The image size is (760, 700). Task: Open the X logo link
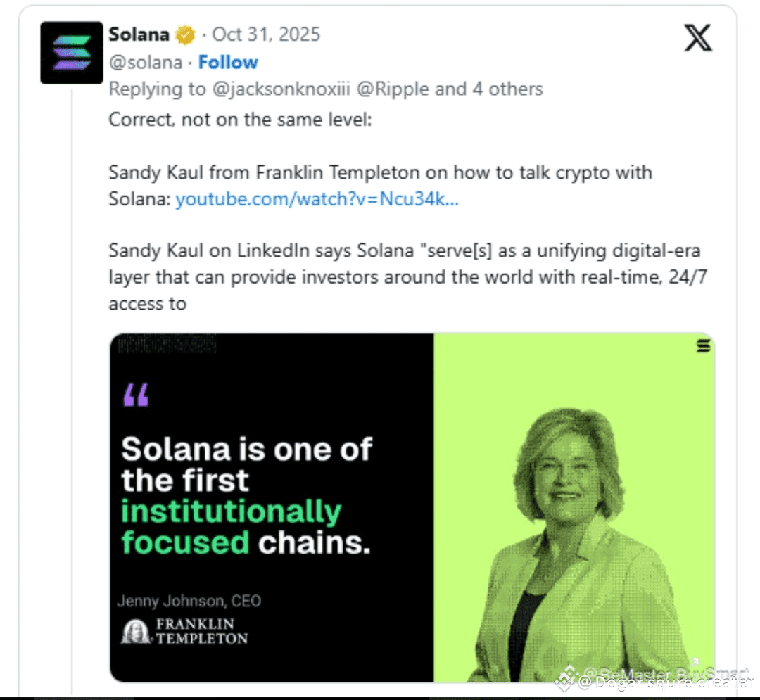697,37
